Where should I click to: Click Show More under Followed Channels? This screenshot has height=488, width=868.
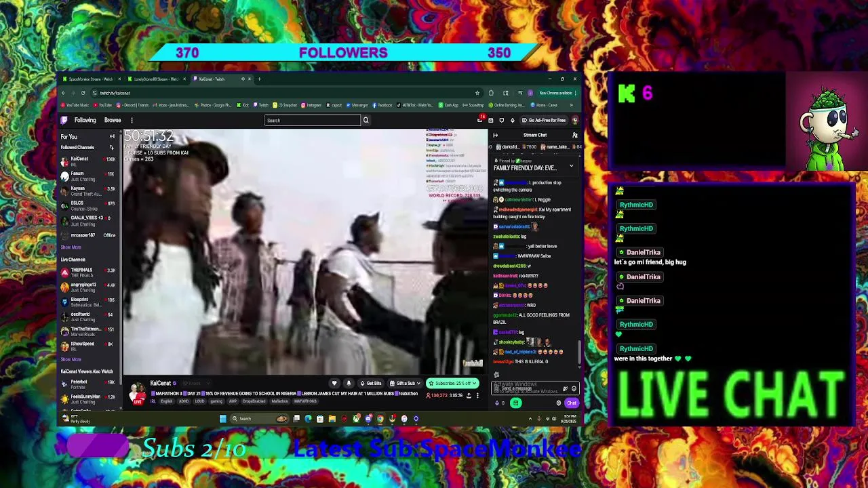(71, 247)
